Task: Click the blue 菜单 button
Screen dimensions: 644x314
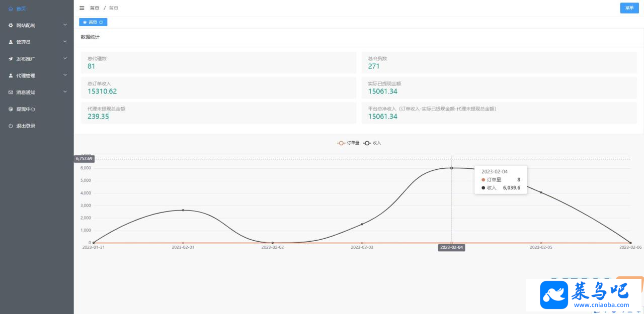Action: 629,8
